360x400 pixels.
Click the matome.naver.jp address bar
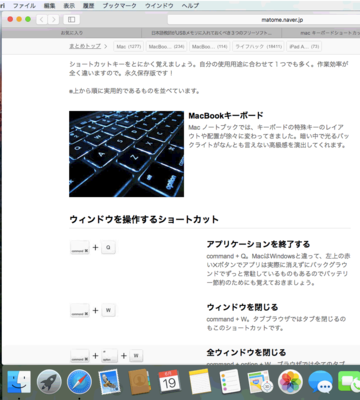tap(264, 20)
